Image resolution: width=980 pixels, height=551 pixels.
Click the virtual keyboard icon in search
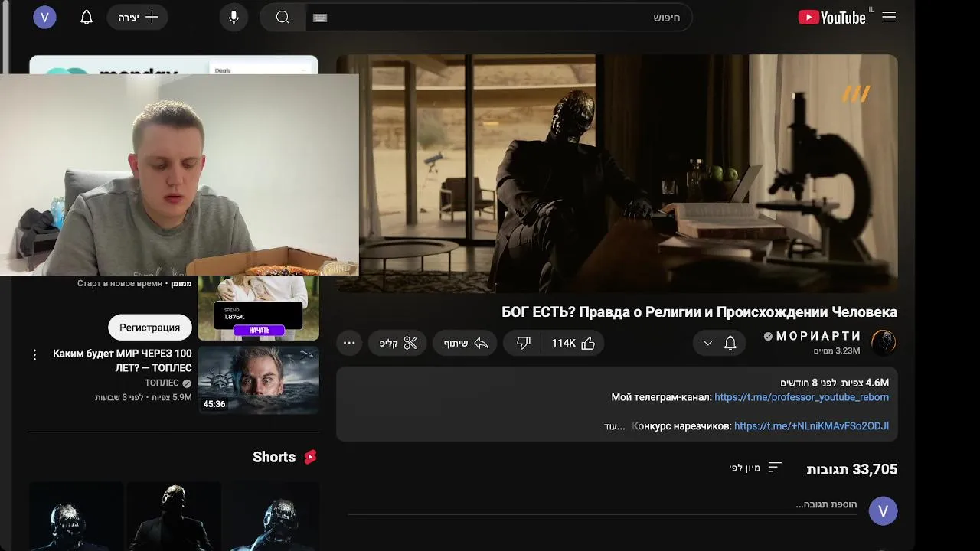click(320, 18)
